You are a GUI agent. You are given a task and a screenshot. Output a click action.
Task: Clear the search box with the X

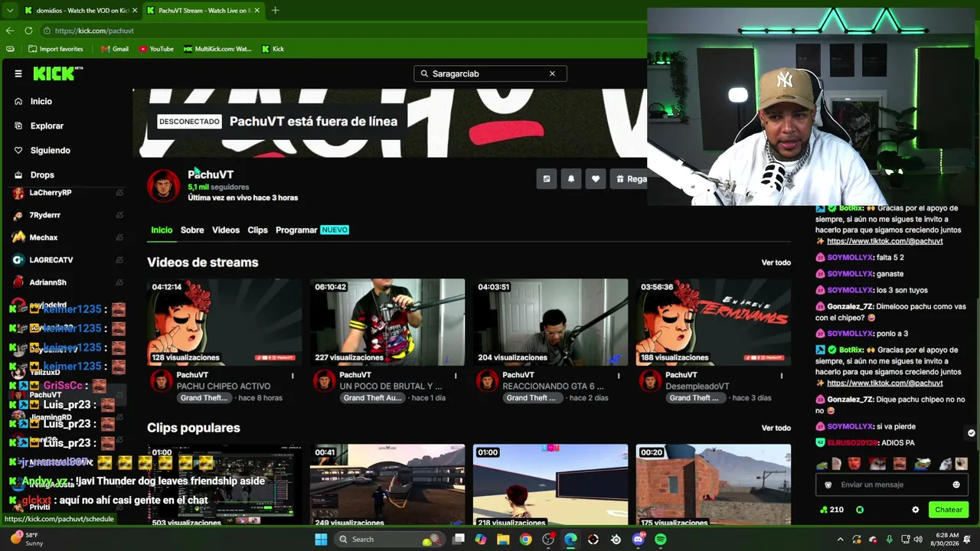552,73
